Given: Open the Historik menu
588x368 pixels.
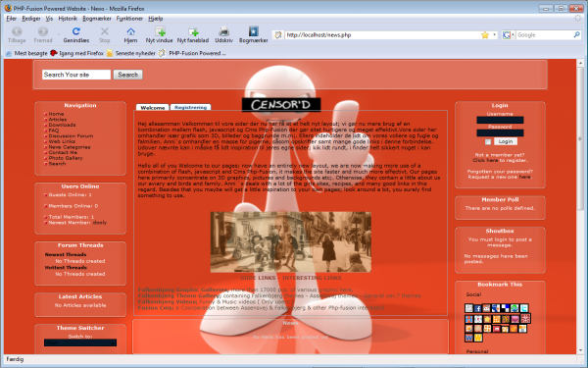Looking at the screenshot, I should pyautogui.click(x=68, y=19).
